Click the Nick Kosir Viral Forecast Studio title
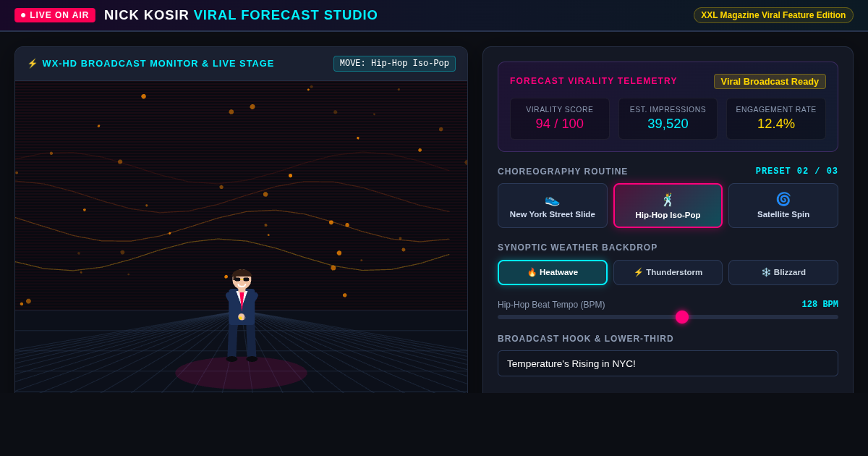Image resolution: width=868 pixels, height=456 pixels. [x=241, y=15]
